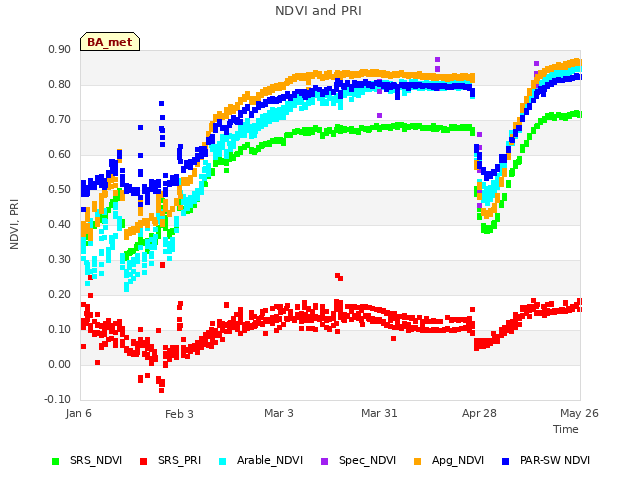This screenshot has width=640, height=480.
Task: Click the 0.80 y-axis tick label
Action: 60,85
